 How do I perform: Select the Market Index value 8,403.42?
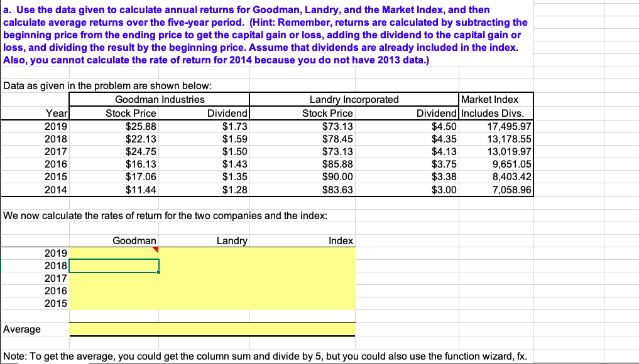pos(512,177)
